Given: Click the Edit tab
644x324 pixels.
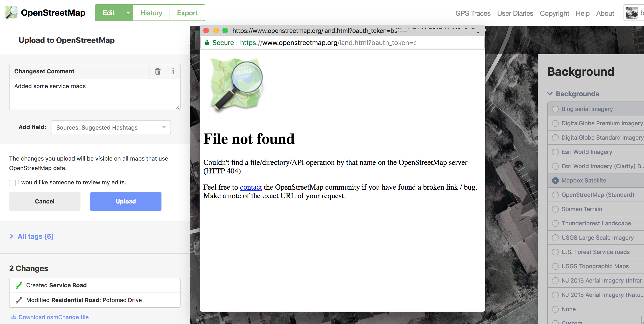Looking at the screenshot, I should click(x=109, y=13).
